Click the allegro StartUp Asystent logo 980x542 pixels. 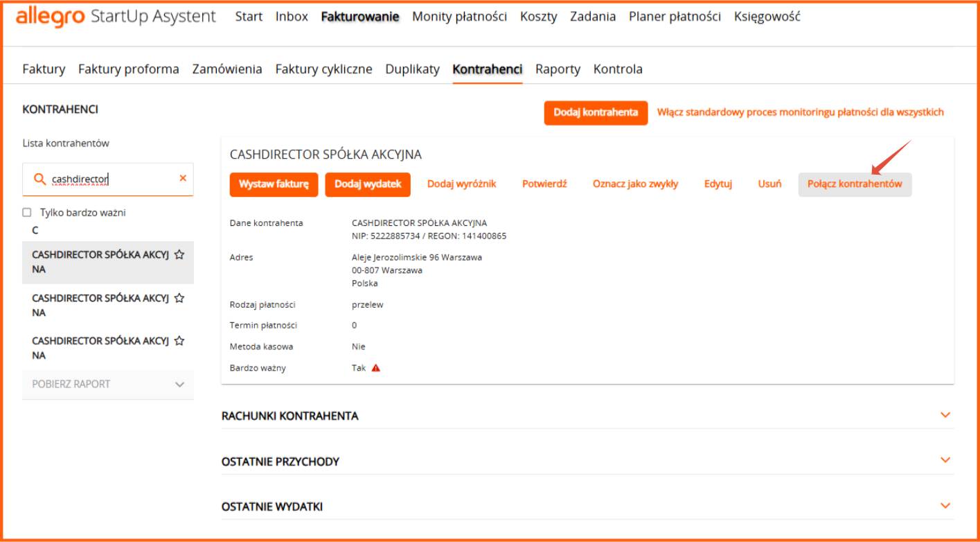pos(116,17)
